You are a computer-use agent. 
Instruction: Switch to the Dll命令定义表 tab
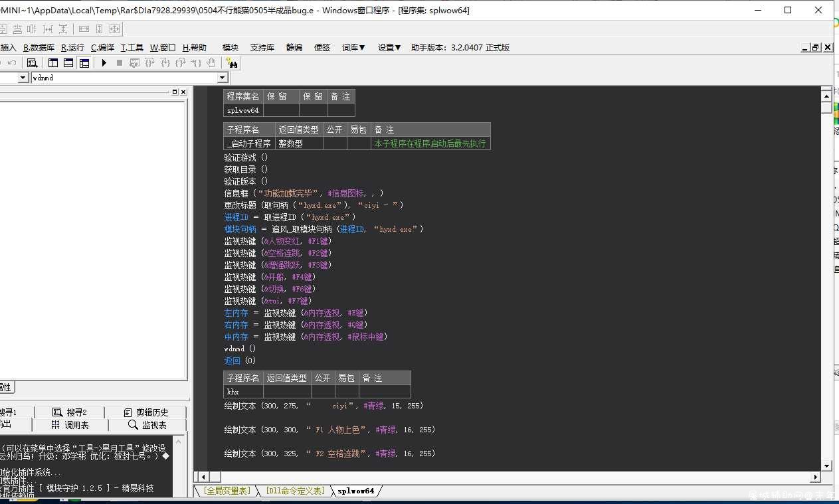[x=296, y=491]
